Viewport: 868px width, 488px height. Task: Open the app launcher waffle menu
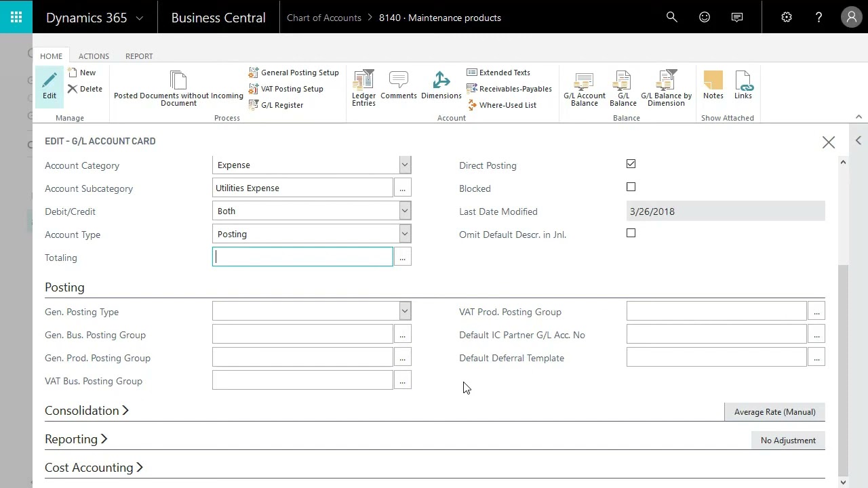point(16,17)
